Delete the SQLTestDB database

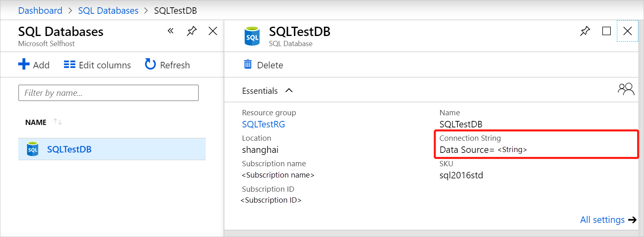(263, 65)
